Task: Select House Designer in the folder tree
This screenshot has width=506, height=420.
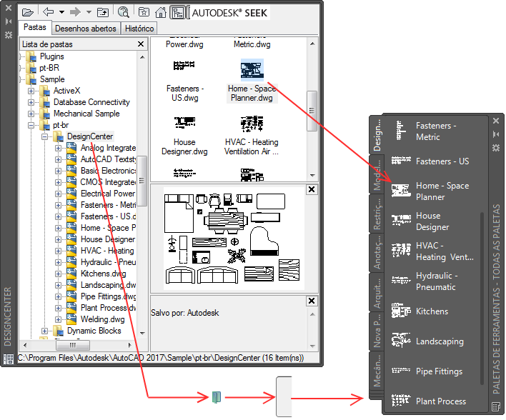Action: 108,239
